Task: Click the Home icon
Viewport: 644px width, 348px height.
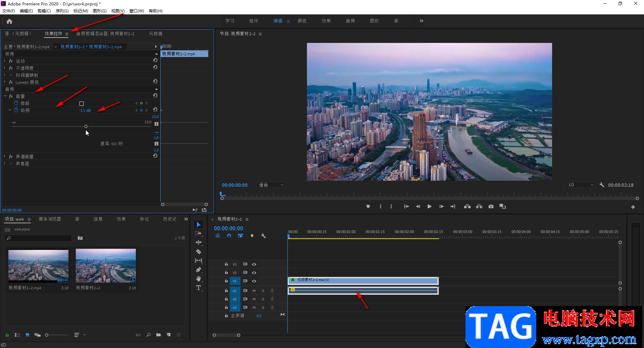Action: (9, 21)
